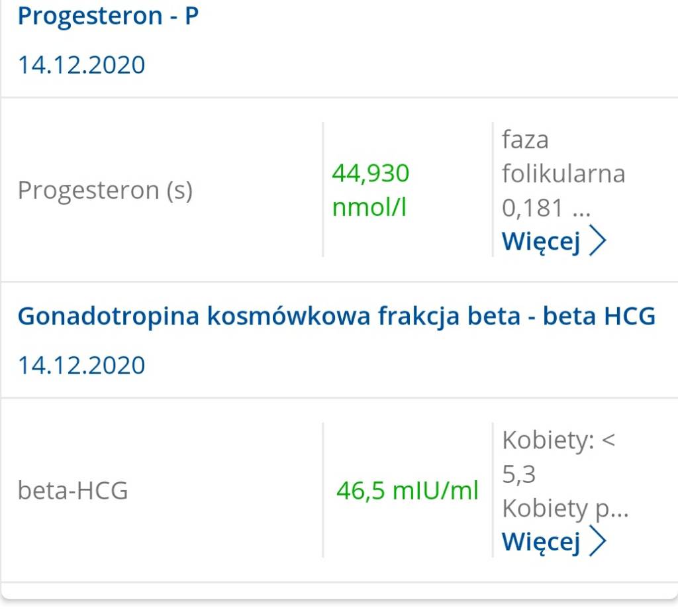
Task: Expand Progesteron reference range chevron arrow
Action: click(597, 241)
